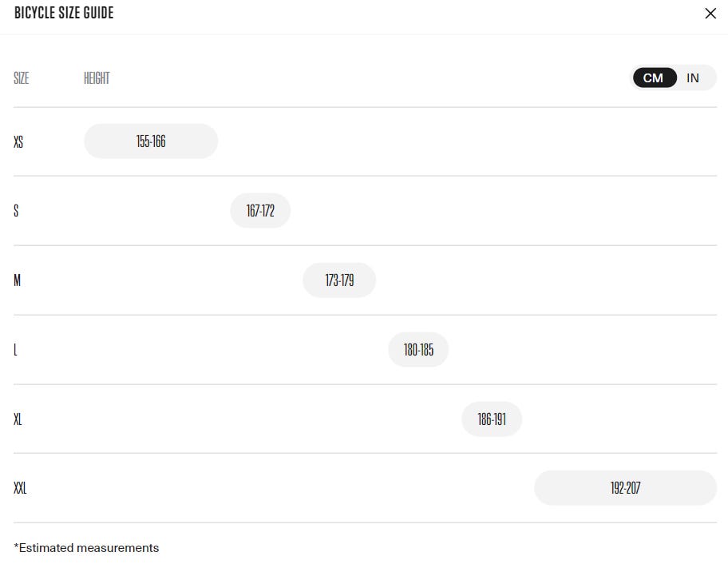Viewport: 728px width, 568px height.
Task: Switch units to inches (IN)
Action: 693,77
